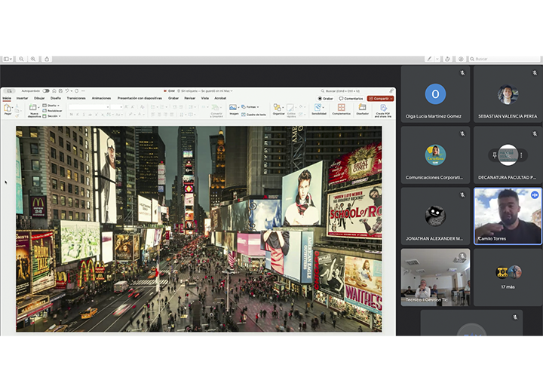Click the Underline (S) formatting button
This screenshot has width=543, height=392.
tap(84, 115)
